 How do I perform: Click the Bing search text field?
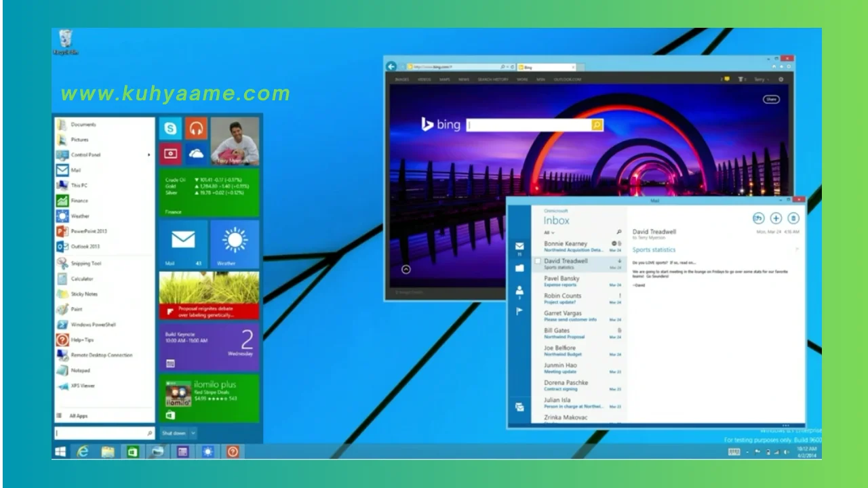tap(528, 125)
